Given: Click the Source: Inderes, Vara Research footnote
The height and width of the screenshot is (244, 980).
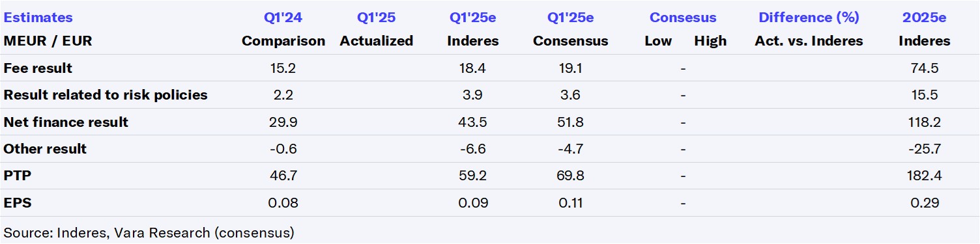Looking at the screenshot, I should click(x=149, y=232).
